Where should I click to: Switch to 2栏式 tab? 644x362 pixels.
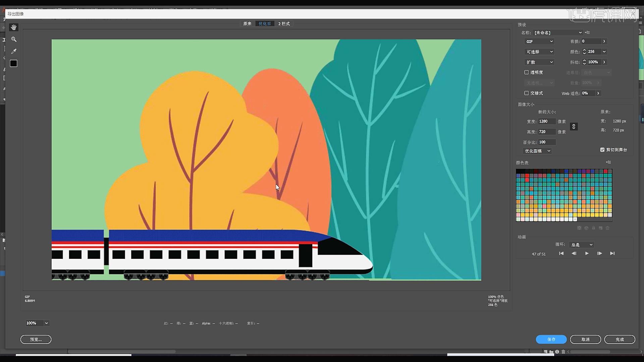(284, 23)
